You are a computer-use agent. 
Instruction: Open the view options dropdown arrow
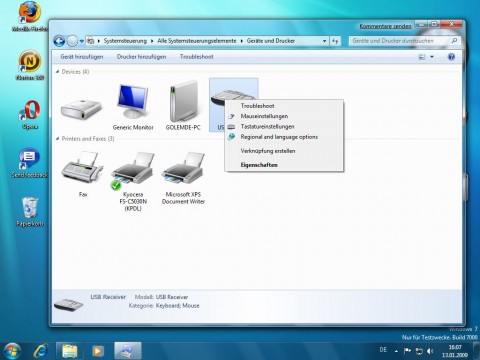pos(432,57)
